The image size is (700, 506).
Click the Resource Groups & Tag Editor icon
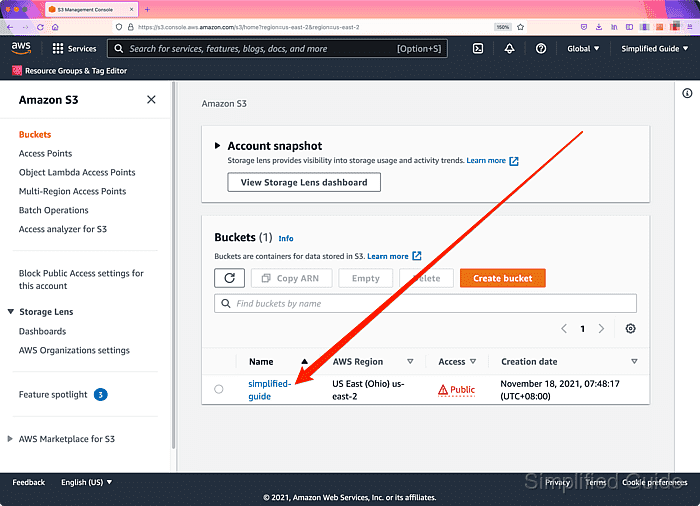point(17,71)
